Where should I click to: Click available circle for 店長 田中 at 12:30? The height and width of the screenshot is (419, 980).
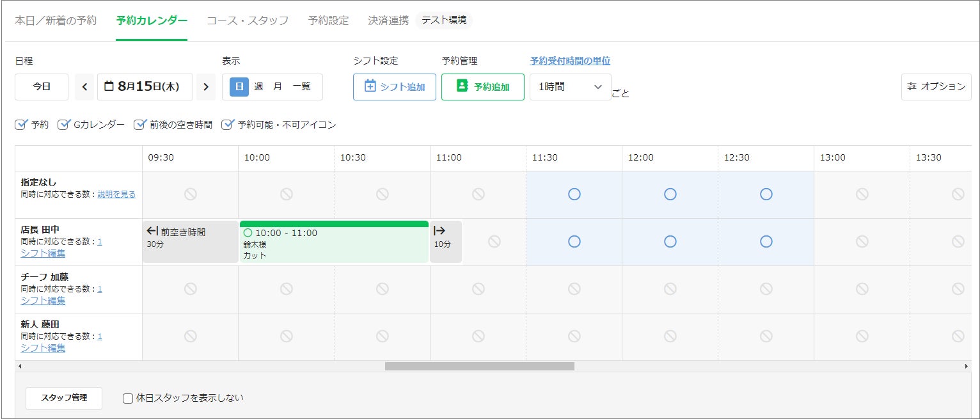(766, 241)
